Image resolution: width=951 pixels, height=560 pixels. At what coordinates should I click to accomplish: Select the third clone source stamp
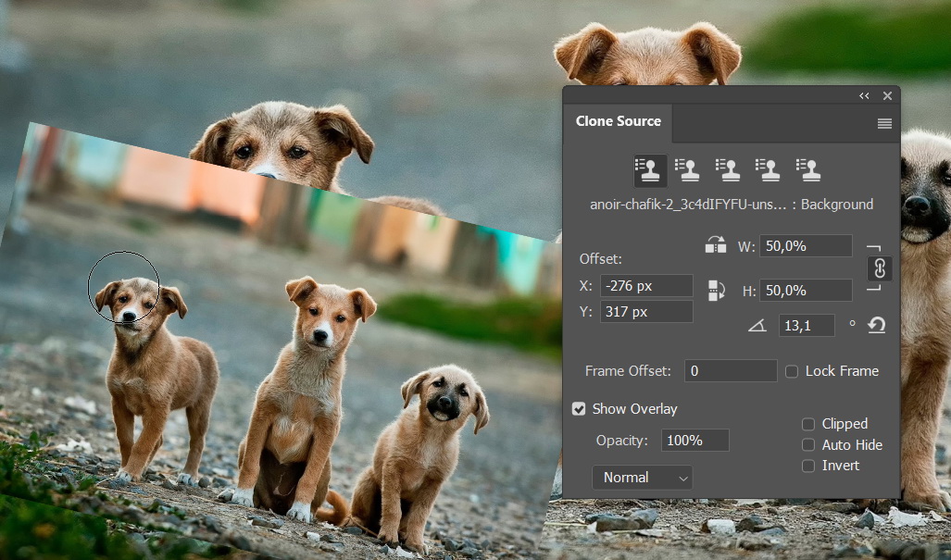pyautogui.click(x=728, y=169)
